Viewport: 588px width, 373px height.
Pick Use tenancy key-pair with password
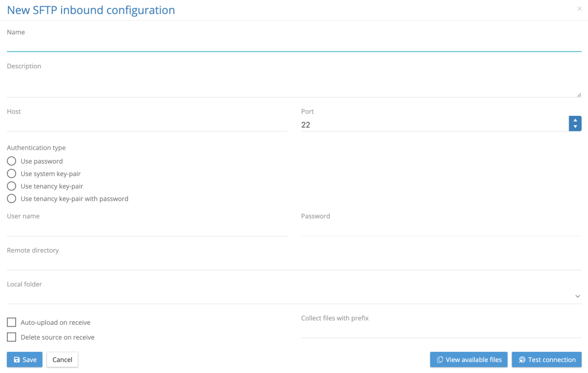[x=11, y=199]
